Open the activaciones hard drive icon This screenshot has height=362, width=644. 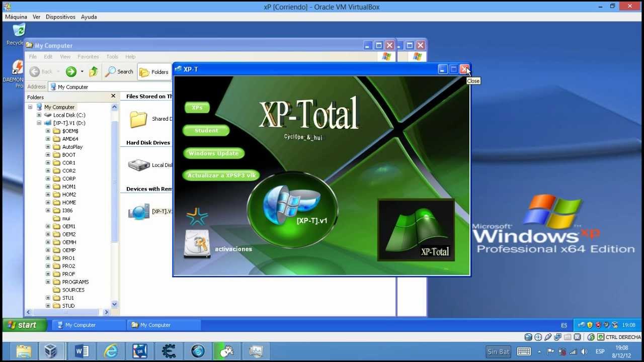point(197,244)
